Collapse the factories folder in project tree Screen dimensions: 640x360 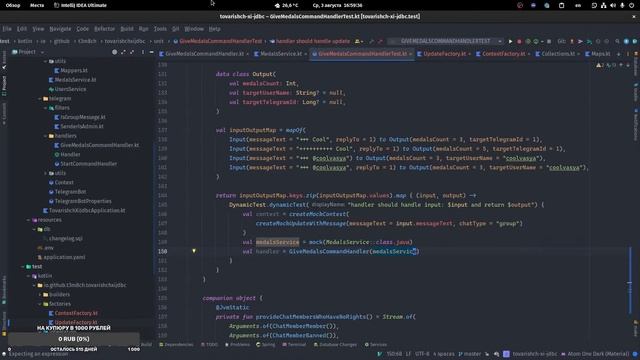40,304
